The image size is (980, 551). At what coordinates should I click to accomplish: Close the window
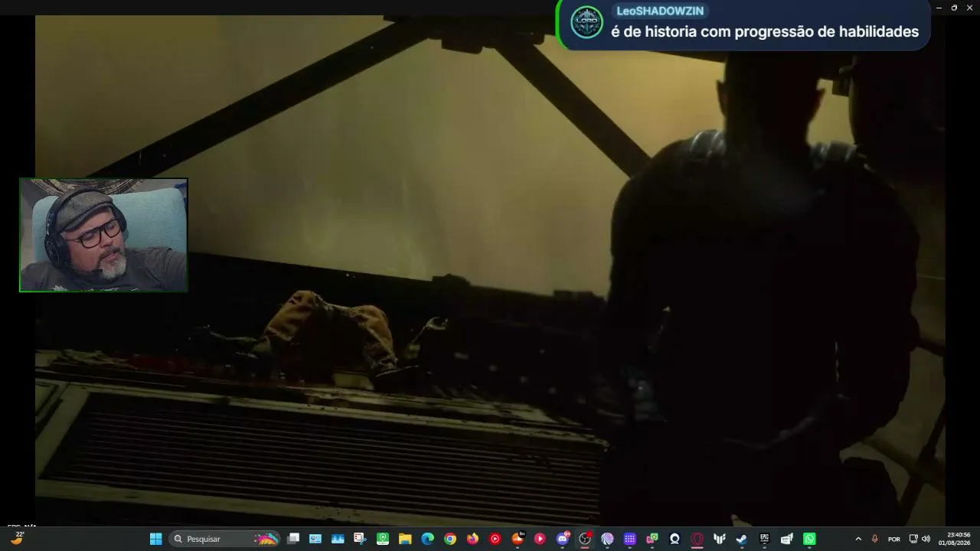pos(969,8)
